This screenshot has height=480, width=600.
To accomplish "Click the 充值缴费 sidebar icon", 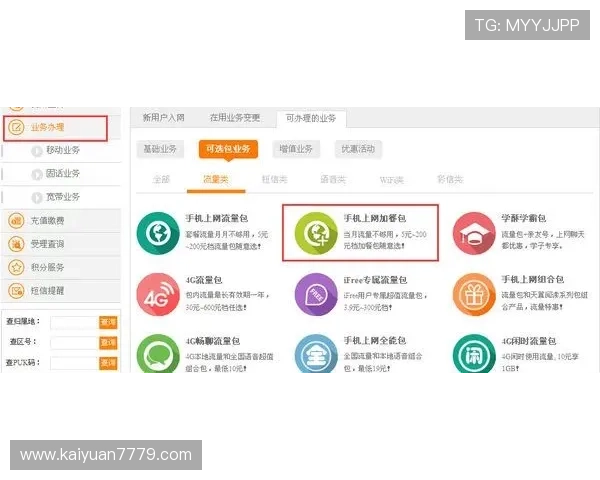I will click(16, 221).
